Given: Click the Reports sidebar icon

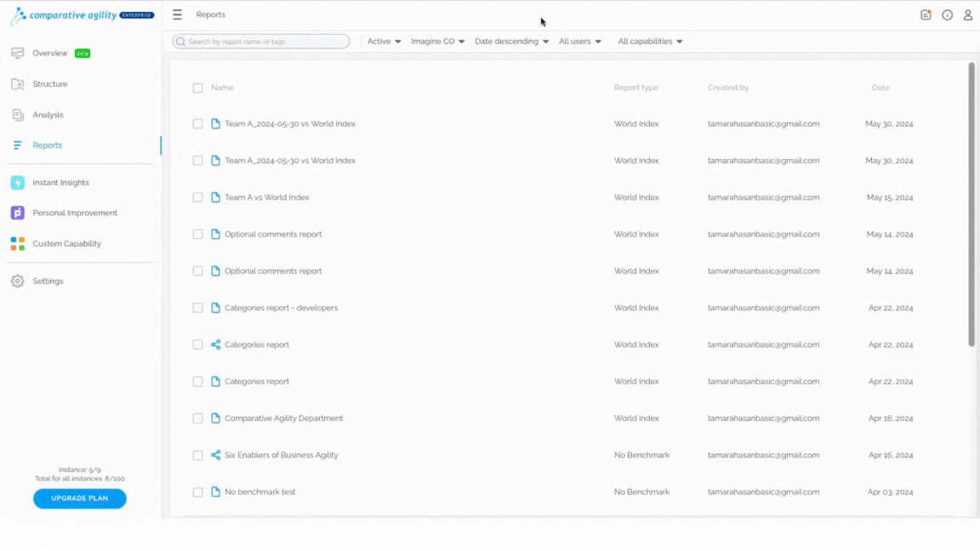Looking at the screenshot, I should click(x=18, y=145).
